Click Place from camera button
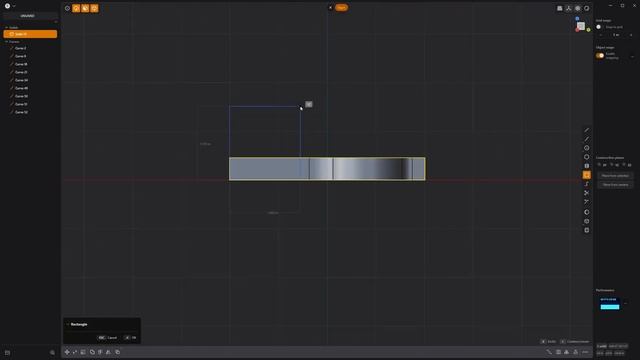Viewport: 640px width, 360px height. pyautogui.click(x=615, y=185)
